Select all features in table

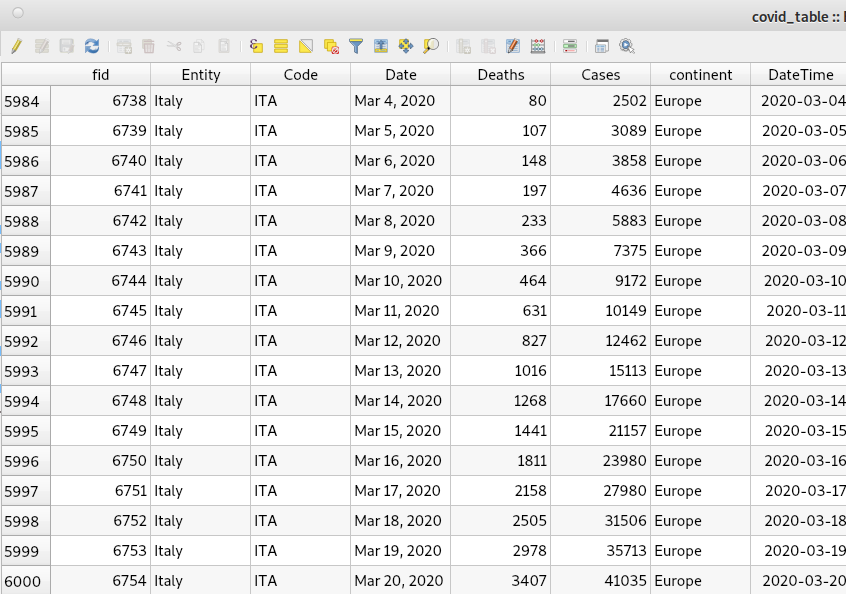[x=281, y=46]
